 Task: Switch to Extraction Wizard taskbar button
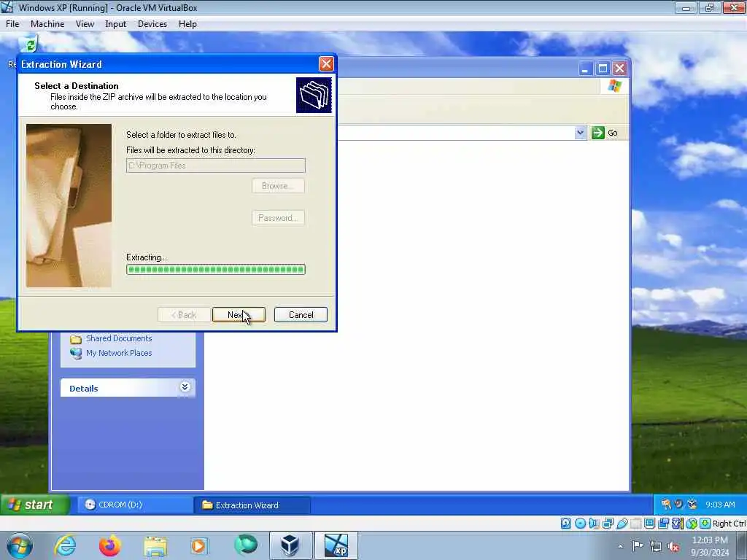(x=252, y=505)
